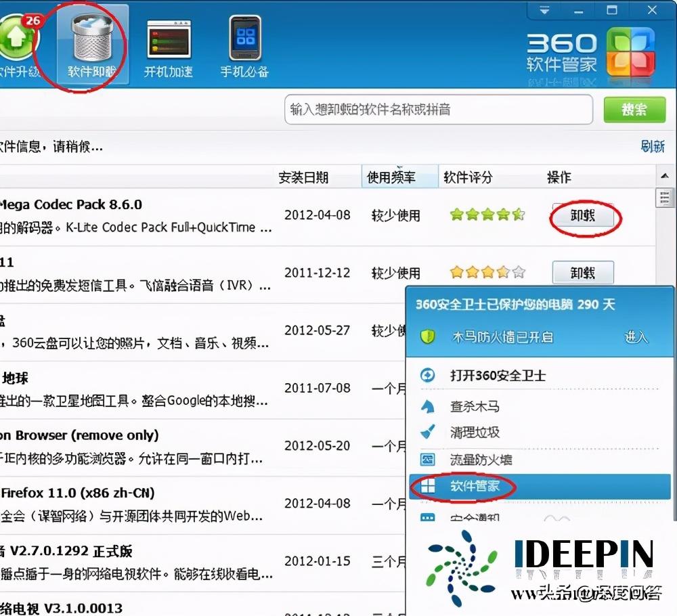The width and height of the screenshot is (677, 616).
Task: Uninstall Mega Codec Pack 8.6.0
Action: pos(583,215)
